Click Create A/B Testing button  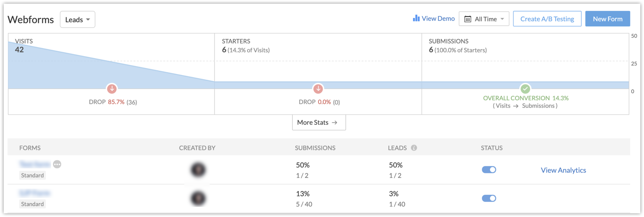(x=547, y=19)
